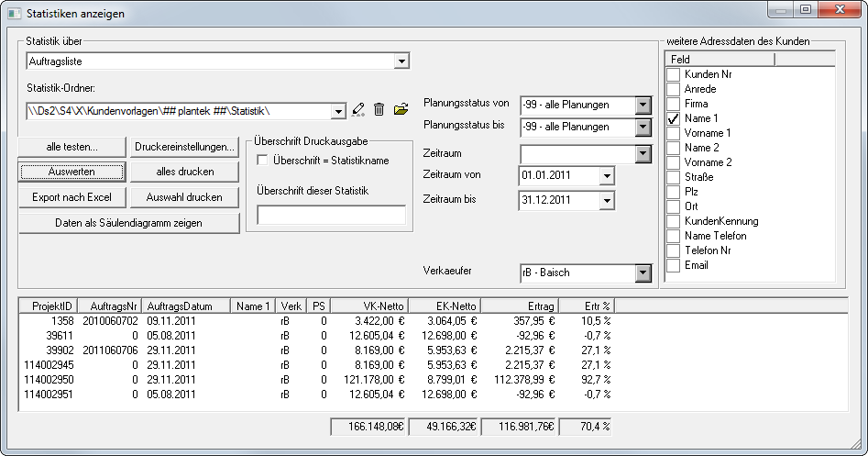
Task: Click the window icon in the title bar
Action: point(13,15)
